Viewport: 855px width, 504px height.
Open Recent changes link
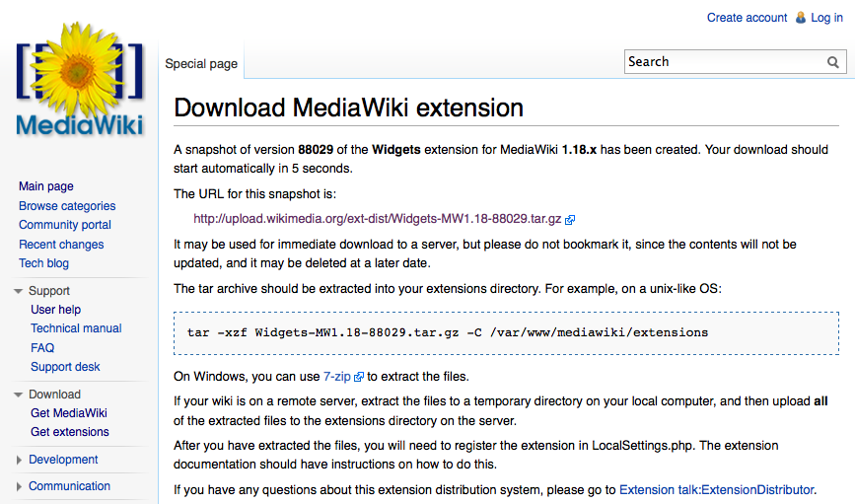pos(61,245)
